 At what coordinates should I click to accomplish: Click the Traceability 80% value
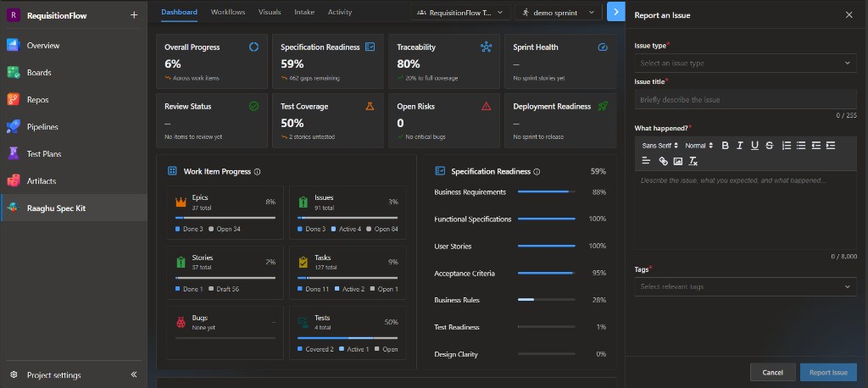click(x=409, y=64)
